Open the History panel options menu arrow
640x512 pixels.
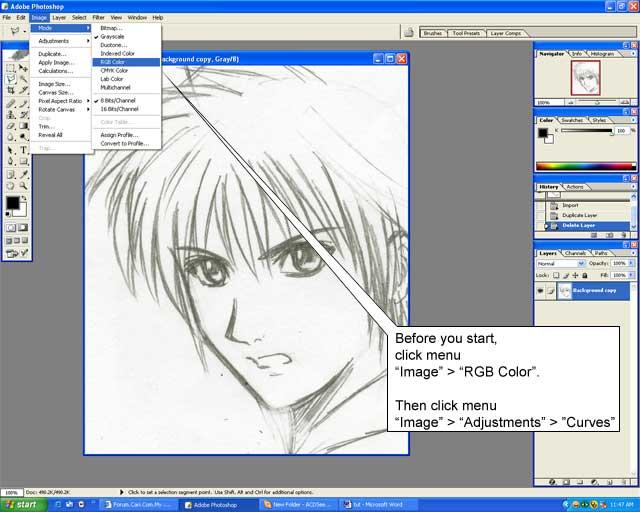pyautogui.click(x=633, y=187)
